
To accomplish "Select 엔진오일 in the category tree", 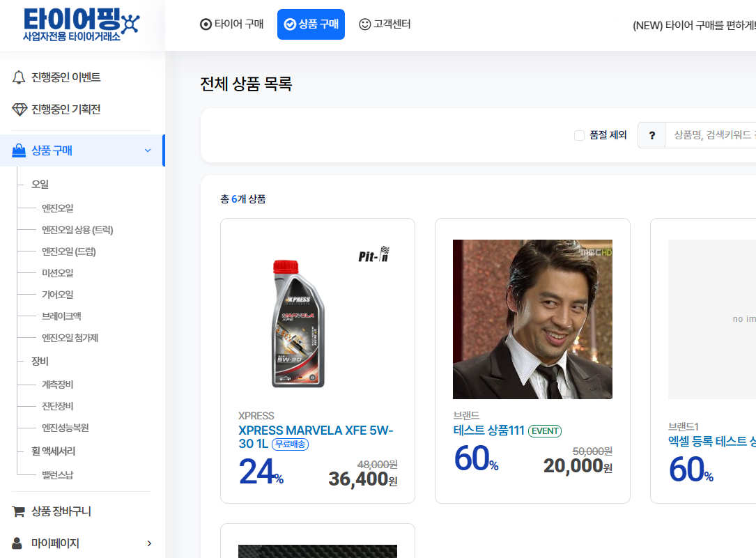I will tap(57, 208).
